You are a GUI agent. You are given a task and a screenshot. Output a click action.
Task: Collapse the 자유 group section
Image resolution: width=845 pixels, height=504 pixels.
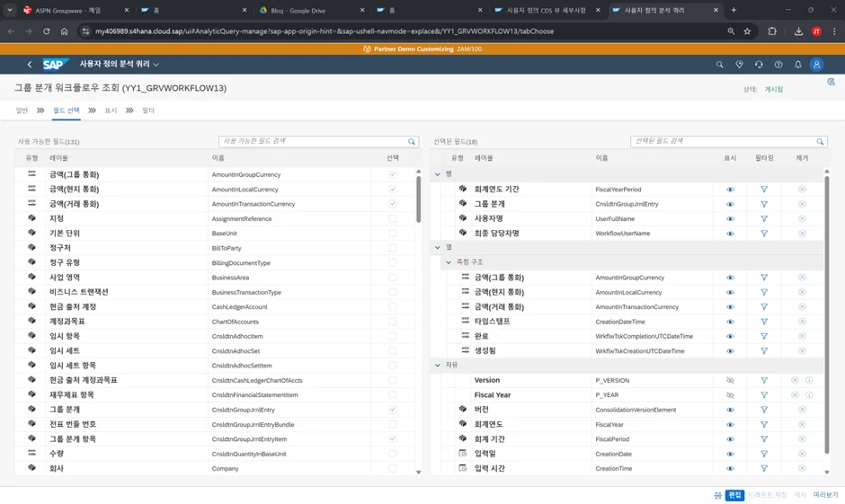click(x=438, y=366)
